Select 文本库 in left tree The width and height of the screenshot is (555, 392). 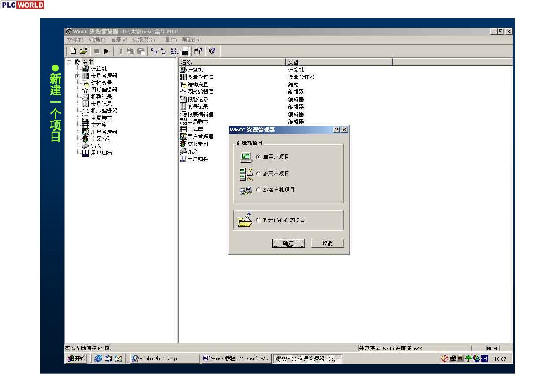pos(99,125)
